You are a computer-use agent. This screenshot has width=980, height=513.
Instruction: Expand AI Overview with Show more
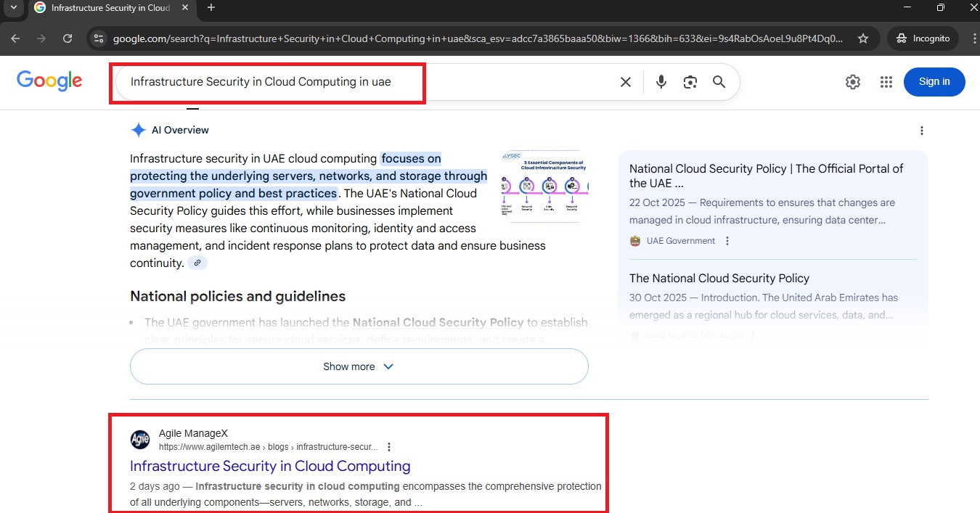pos(359,366)
